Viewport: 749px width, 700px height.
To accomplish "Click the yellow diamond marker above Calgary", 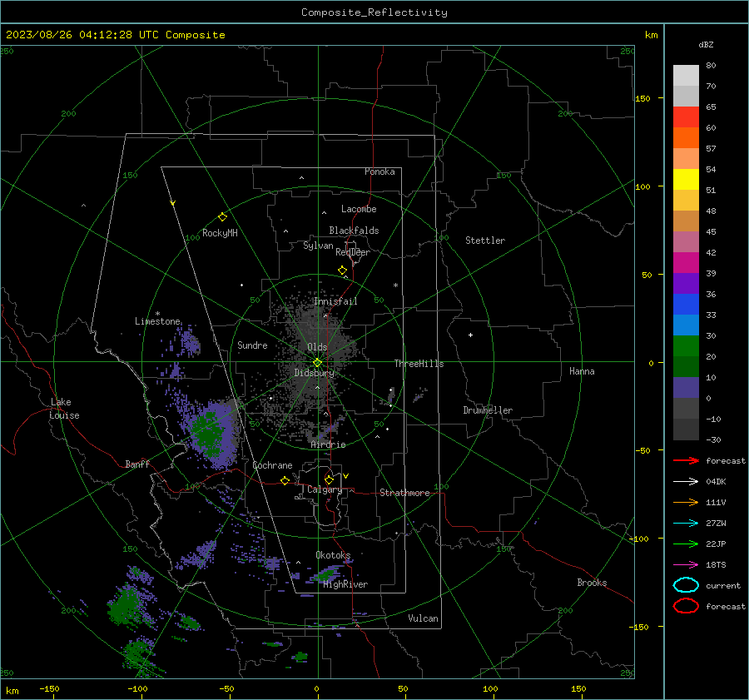I will click(x=329, y=479).
